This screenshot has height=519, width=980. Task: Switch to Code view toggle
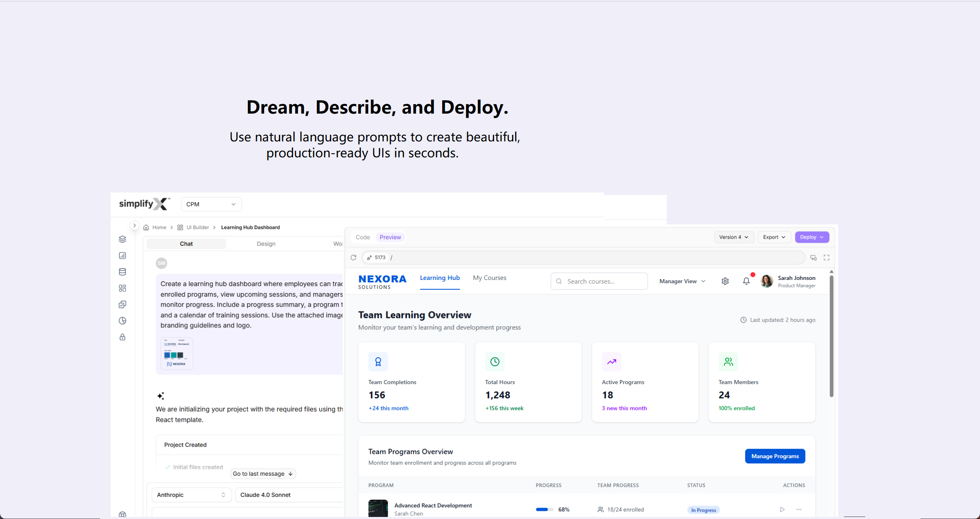(x=363, y=237)
